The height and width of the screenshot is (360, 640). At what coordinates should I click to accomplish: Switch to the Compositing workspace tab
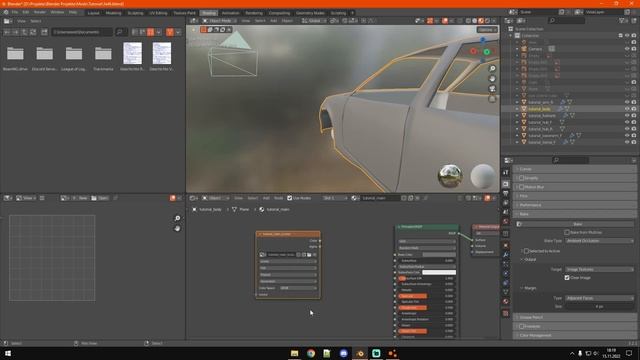(279, 13)
